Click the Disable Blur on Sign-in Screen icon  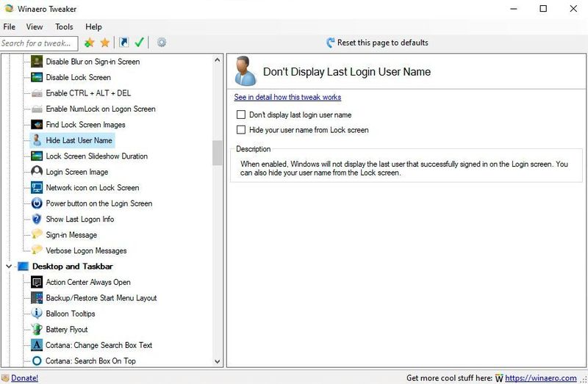tap(37, 62)
